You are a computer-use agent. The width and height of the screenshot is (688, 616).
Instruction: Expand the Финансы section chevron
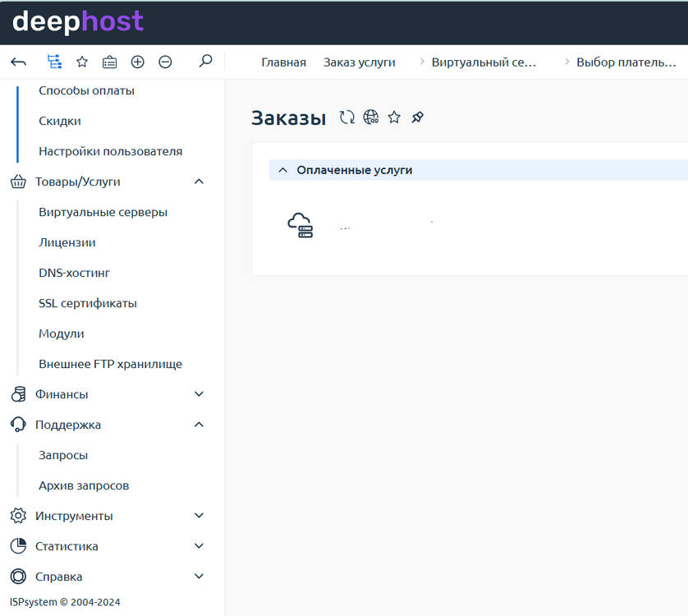pos(199,394)
